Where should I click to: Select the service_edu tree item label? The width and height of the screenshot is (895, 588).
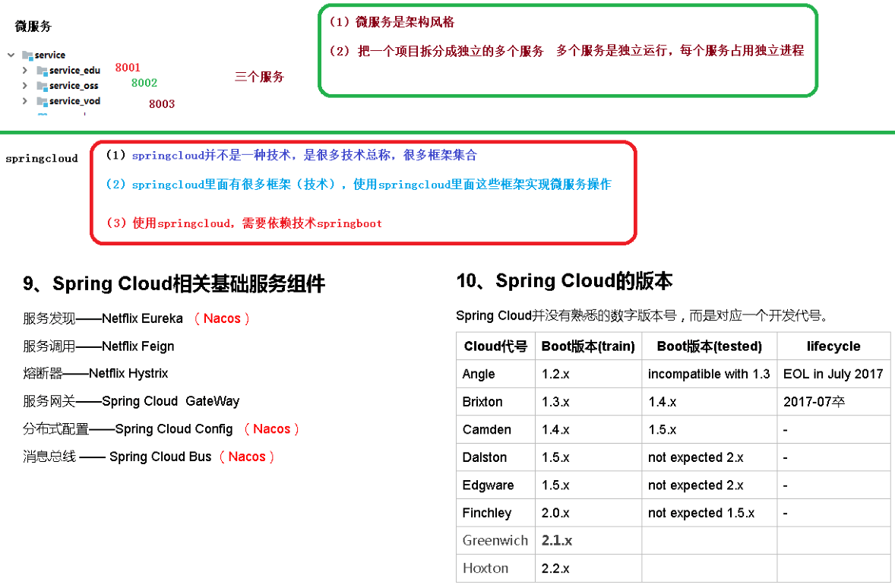74,70
